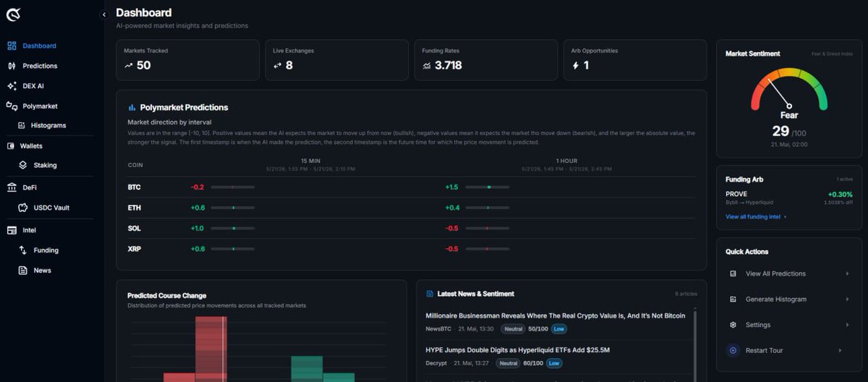Click the 1 HOUR column header

[x=566, y=161]
